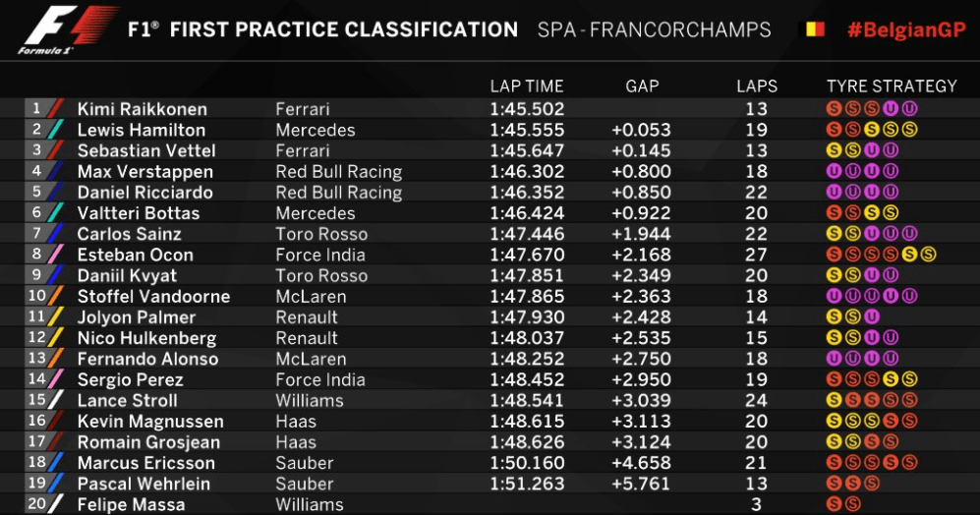
Task: Click Esteban Ocon's last soft tyre icon
Action: tap(928, 255)
